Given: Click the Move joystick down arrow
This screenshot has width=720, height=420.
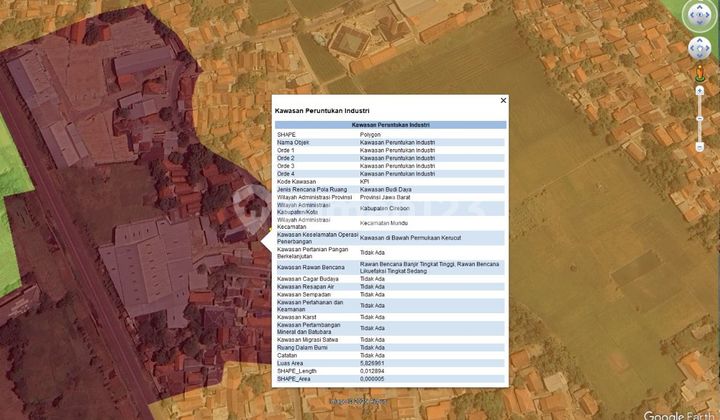Looking at the screenshot, I should (699, 60).
